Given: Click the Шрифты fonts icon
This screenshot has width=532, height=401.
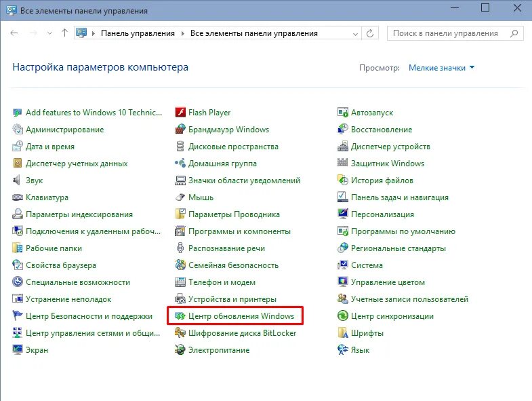Looking at the screenshot, I should tap(343, 333).
